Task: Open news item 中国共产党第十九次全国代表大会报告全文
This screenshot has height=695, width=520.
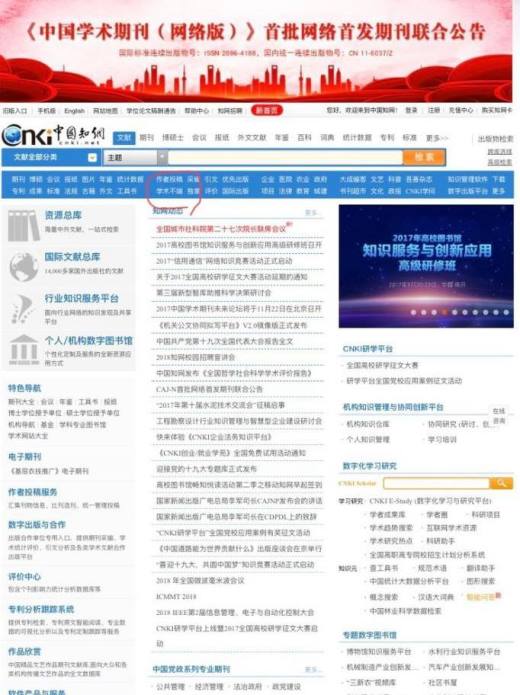Action: click(x=224, y=341)
